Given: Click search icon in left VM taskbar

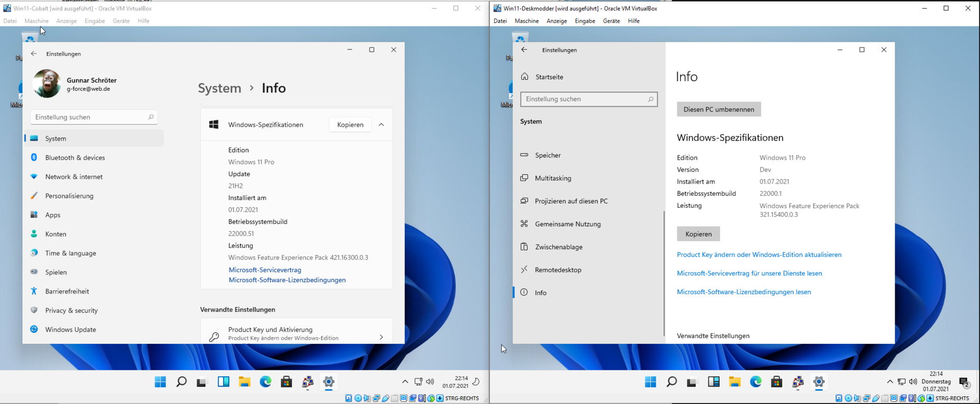Looking at the screenshot, I should tap(181, 382).
